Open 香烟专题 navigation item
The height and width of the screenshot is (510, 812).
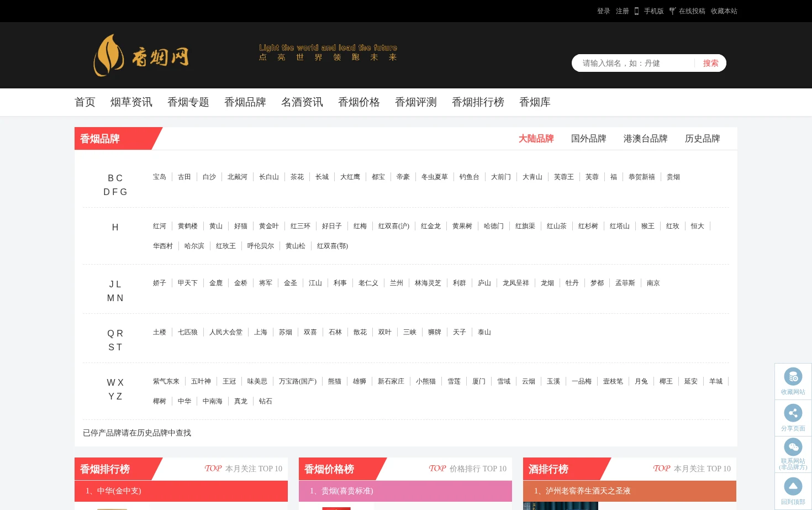coord(188,102)
